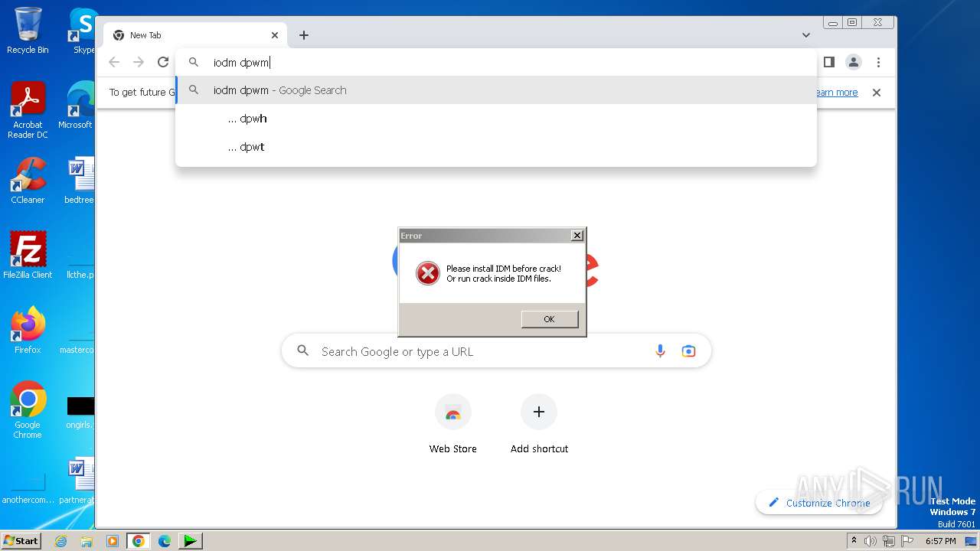Click the Add shortcut button
Screen dimensions: 980x551
click(539, 425)
